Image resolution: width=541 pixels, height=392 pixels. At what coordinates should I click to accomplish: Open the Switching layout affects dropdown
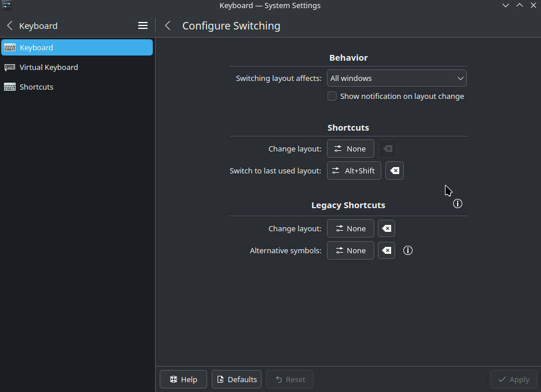click(x=396, y=78)
